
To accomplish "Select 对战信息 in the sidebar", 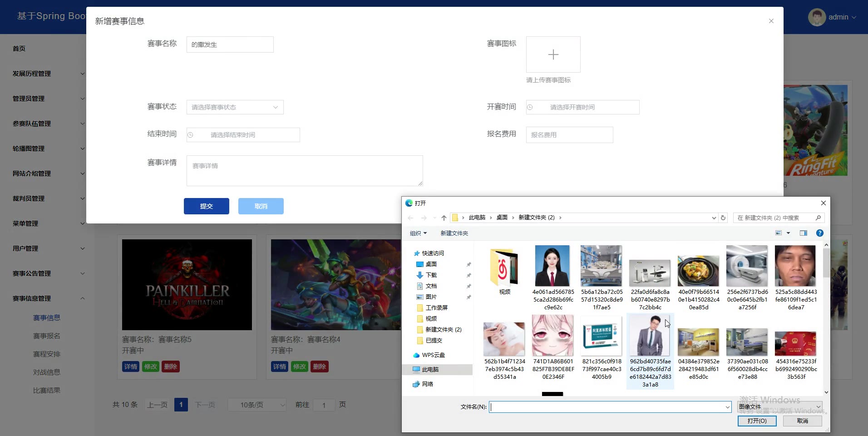I will point(46,372).
